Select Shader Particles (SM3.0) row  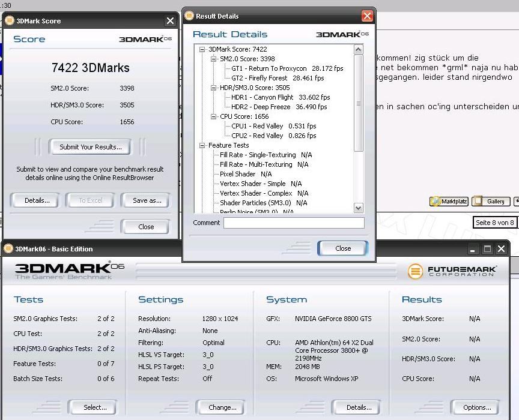264,203
